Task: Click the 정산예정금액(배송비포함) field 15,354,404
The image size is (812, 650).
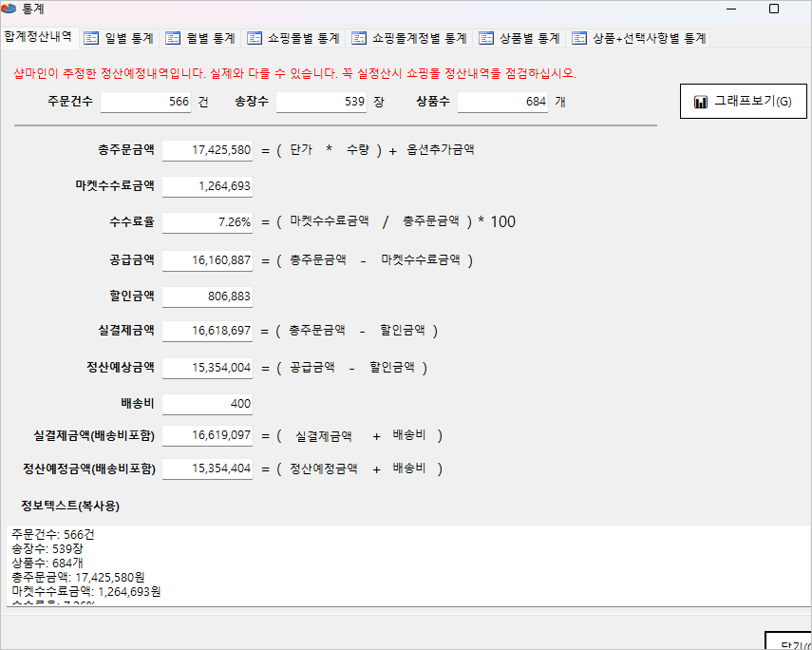Action: [207, 468]
